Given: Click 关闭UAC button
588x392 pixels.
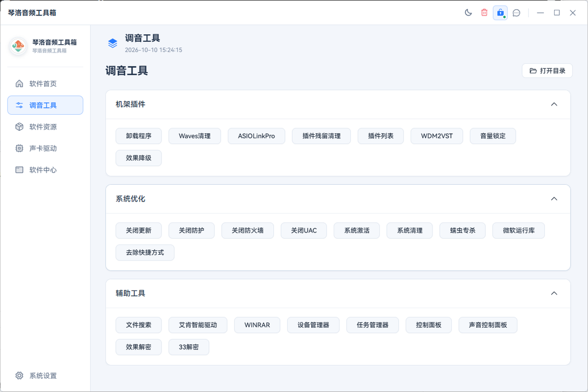Looking at the screenshot, I should point(304,231).
